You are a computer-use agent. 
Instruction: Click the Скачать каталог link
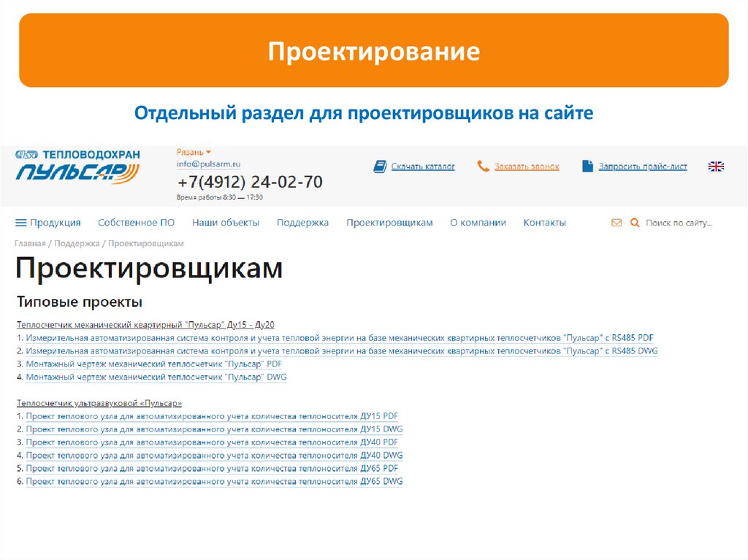click(423, 166)
